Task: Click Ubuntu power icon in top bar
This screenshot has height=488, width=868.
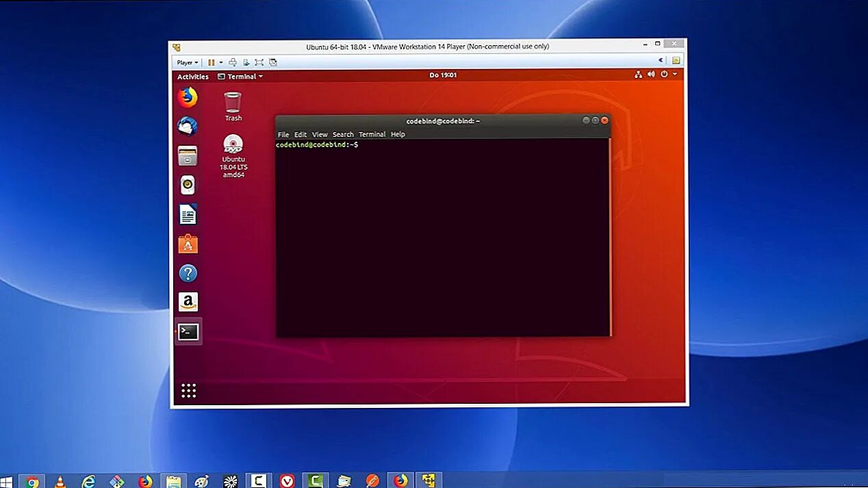Action: tap(664, 75)
